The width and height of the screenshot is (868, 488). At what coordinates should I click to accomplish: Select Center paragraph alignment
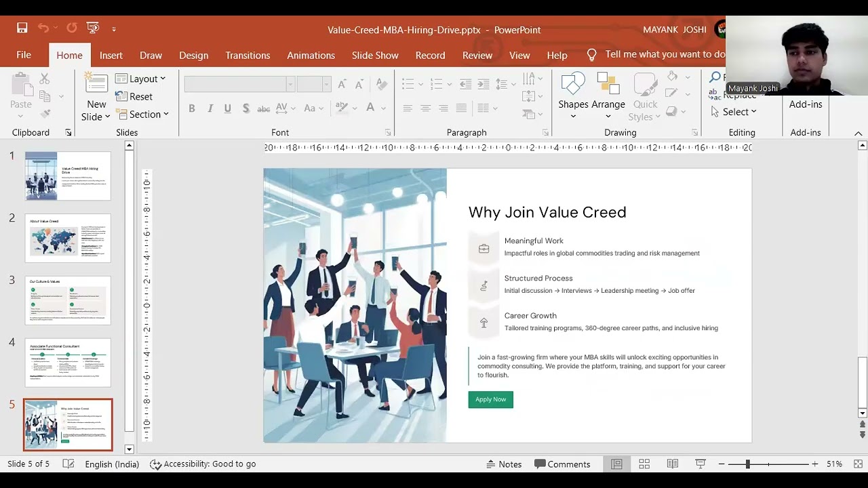coord(425,108)
